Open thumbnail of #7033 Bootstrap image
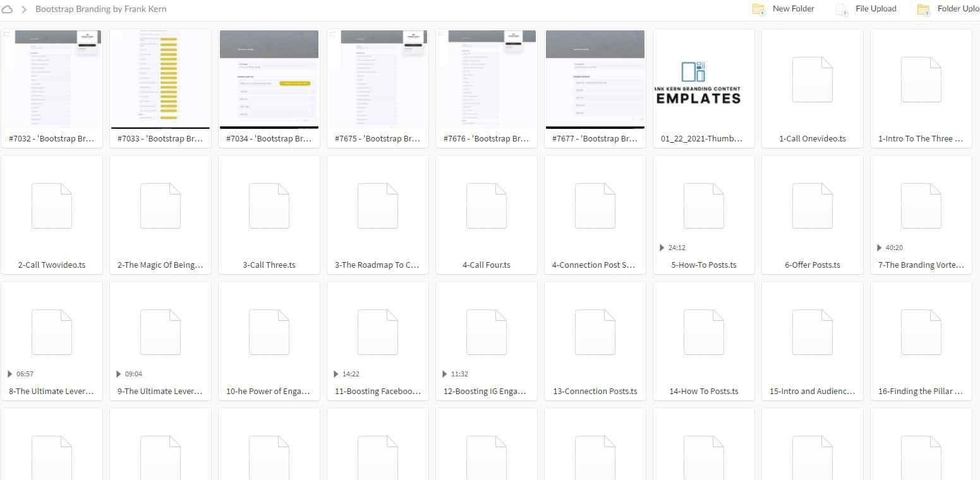Screen dimensions: 980x480 click(160, 79)
